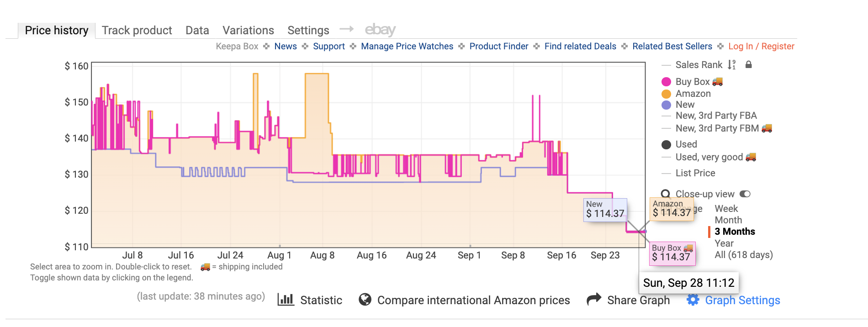Open the Product Finder link
Screen dimensions: 868x327
(x=498, y=46)
